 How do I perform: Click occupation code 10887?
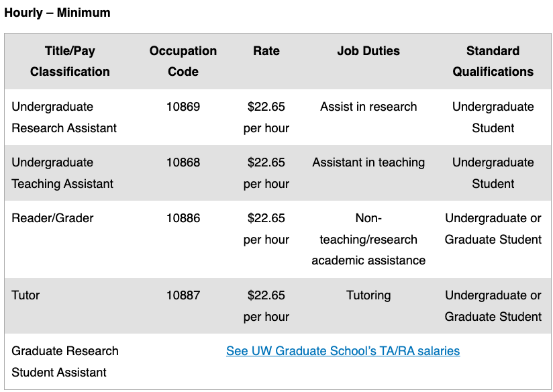[183, 295]
